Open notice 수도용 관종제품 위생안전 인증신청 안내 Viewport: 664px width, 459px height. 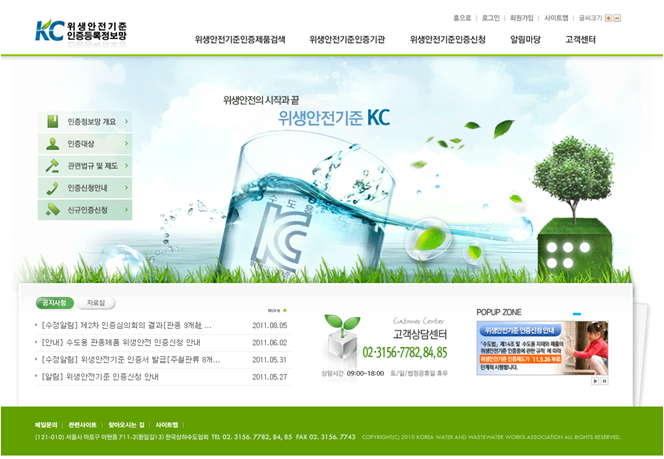tap(121, 343)
